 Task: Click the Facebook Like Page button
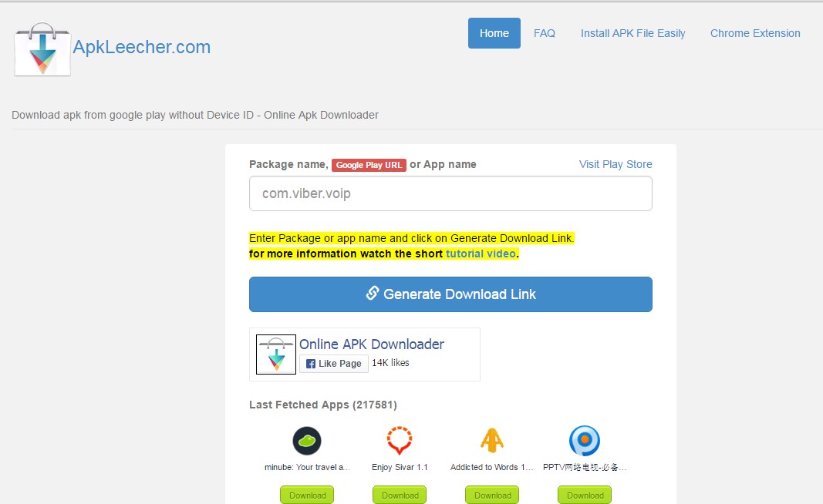point(334,364)
